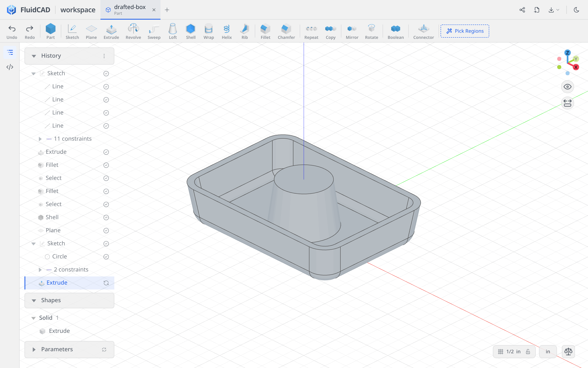Click the copy document icon
Screen dimensions: 588x368
(537, 10)
